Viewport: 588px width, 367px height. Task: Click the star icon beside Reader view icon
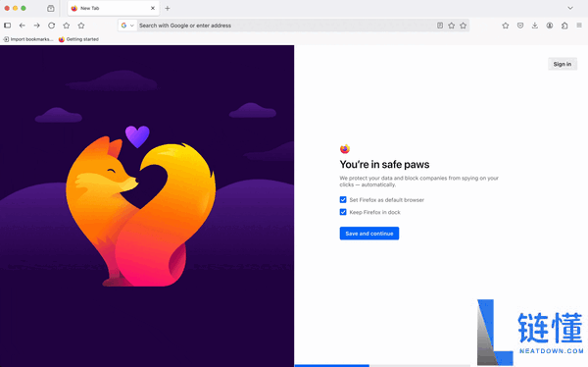[x=452, y=26]
